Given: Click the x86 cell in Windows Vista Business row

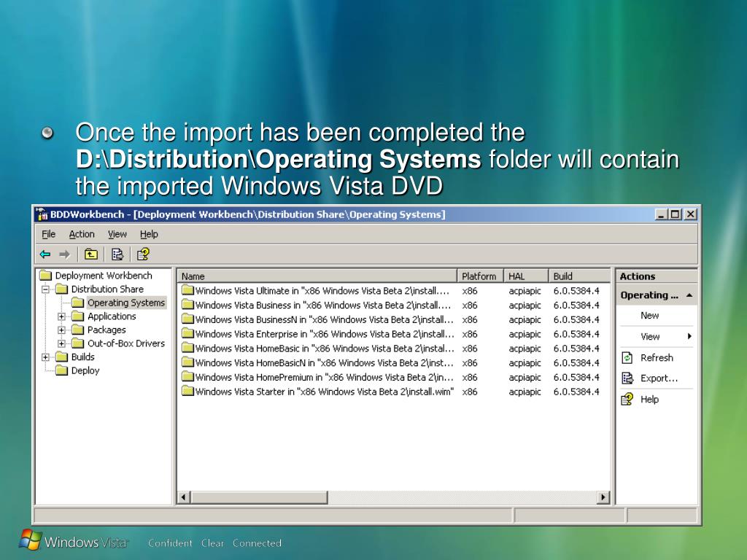Looking at the screenshot, I should (470, 305).
